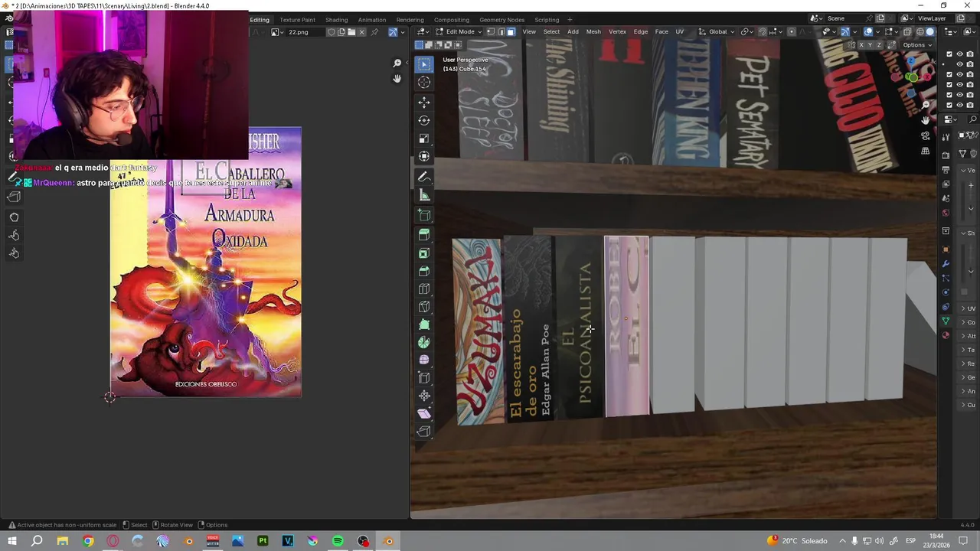The height and width of the screenshot is (551, 980).
Task: Activate the 3D Cursor tool
Action: [x=424, y=82]
